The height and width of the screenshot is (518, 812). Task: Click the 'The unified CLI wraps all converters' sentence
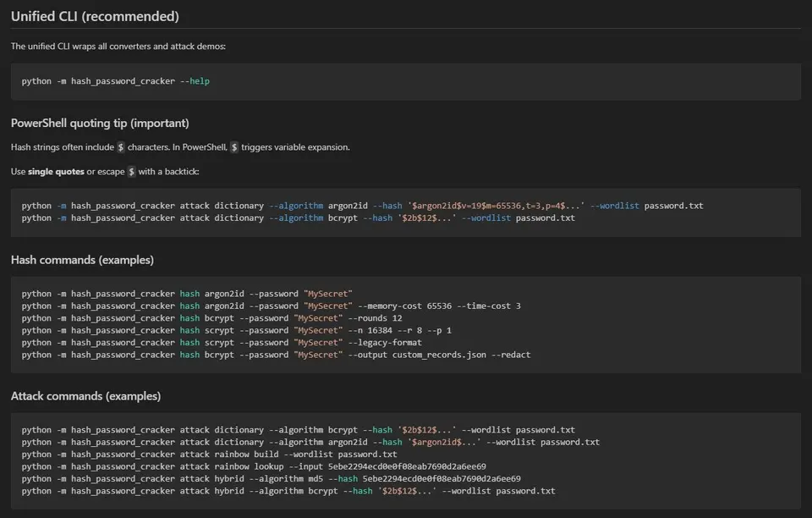[118, 46]
